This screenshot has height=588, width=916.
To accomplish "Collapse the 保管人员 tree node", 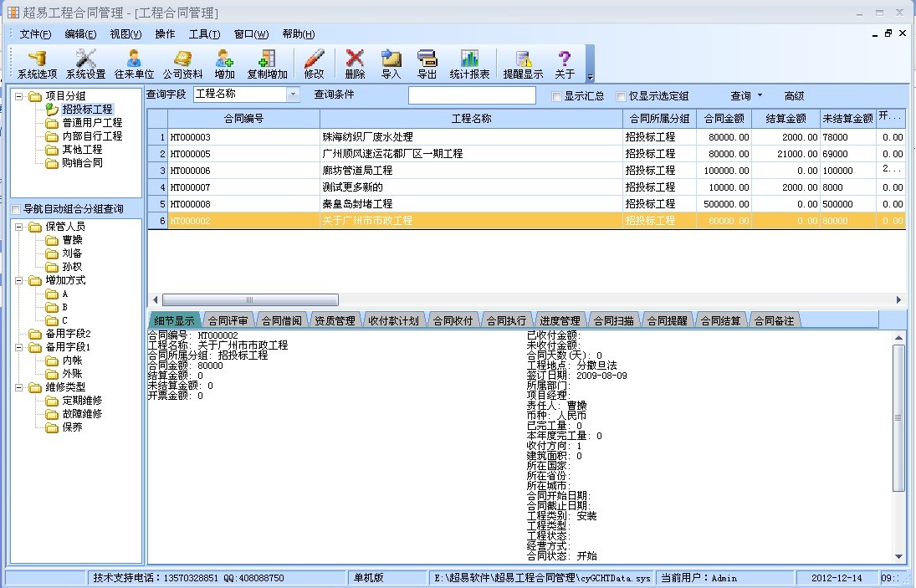I will tap(19, 227).
